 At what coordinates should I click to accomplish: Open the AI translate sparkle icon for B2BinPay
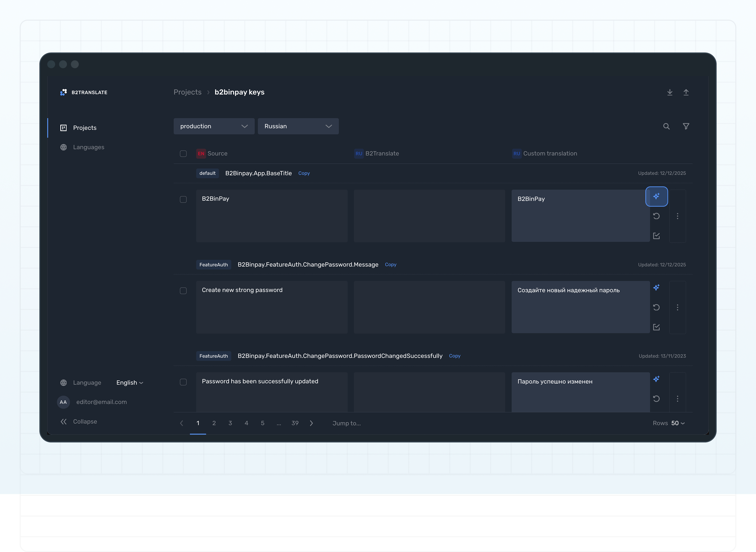point(656,197)
